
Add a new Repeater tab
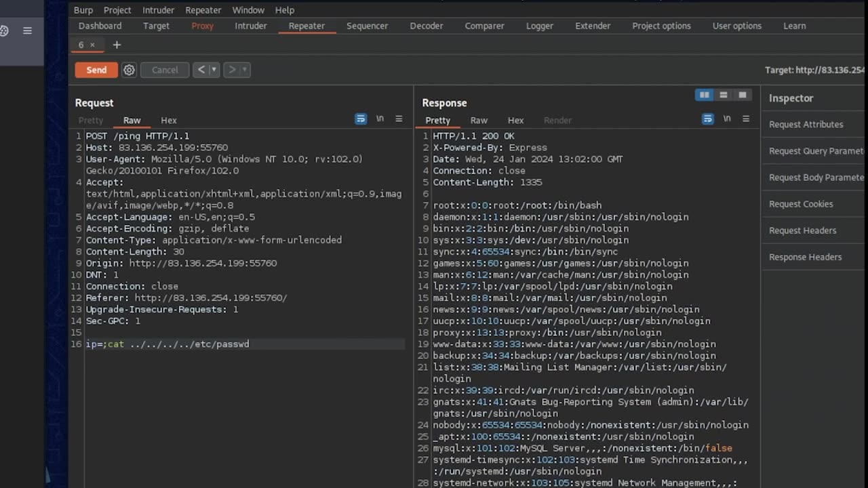point(117,45)
